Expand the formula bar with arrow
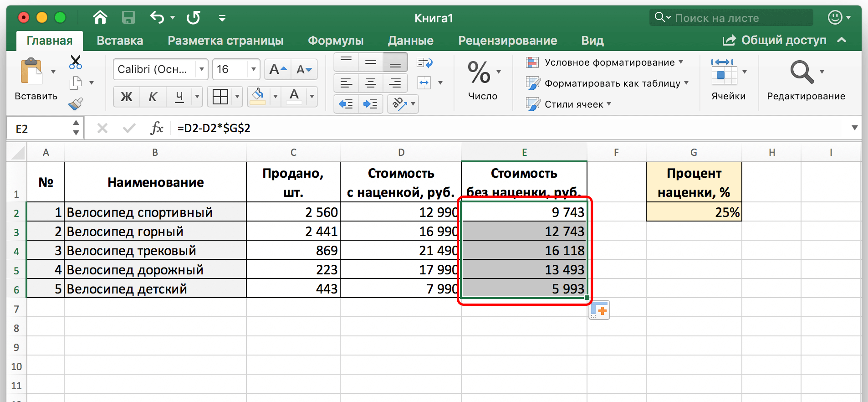Image resolution: width=868 pixels, height=402 pixels. (854, 128)
